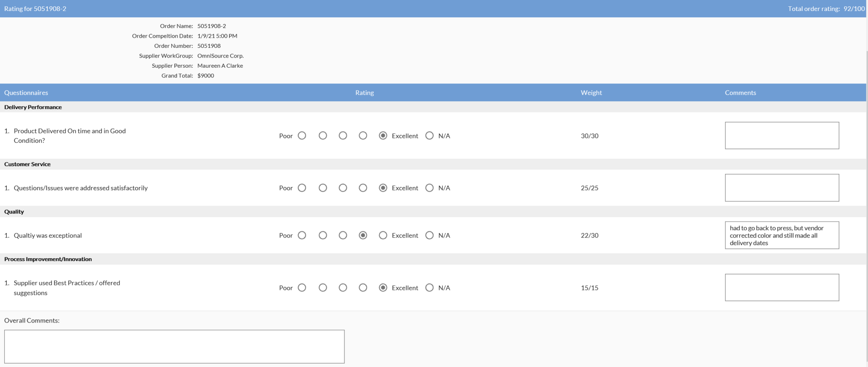Select Poor for Questions/Issues addressed satisfactorily
Image resolution: width=868 pixels, height=367 pixels.
point(302,188)
